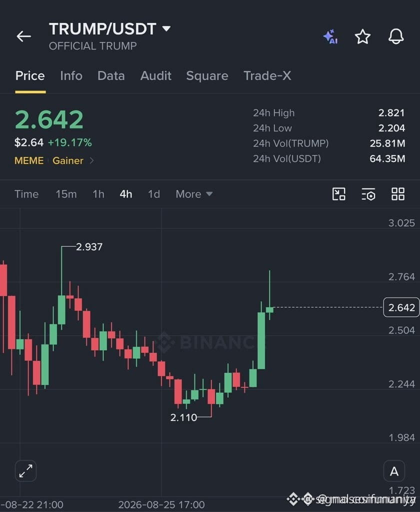Add TRUMP/USDT to favorites with the star
The image size is (420, 512).
(362, 36)
